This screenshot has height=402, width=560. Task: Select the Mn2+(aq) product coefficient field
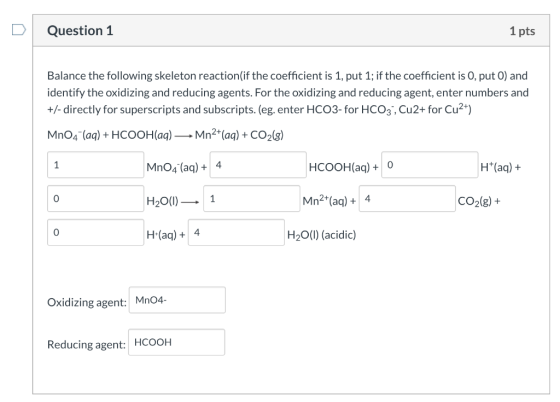pyautogui.click(x=252, y=199)
